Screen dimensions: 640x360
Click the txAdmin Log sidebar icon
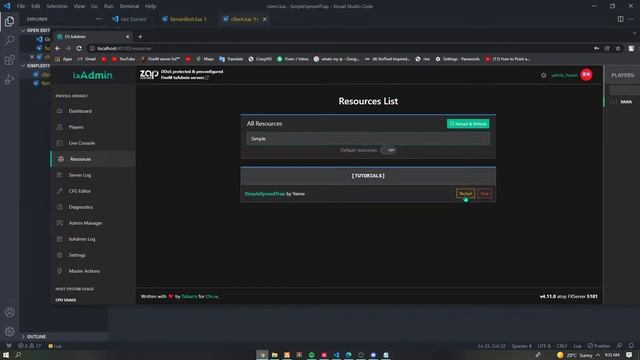coord(60,239)
